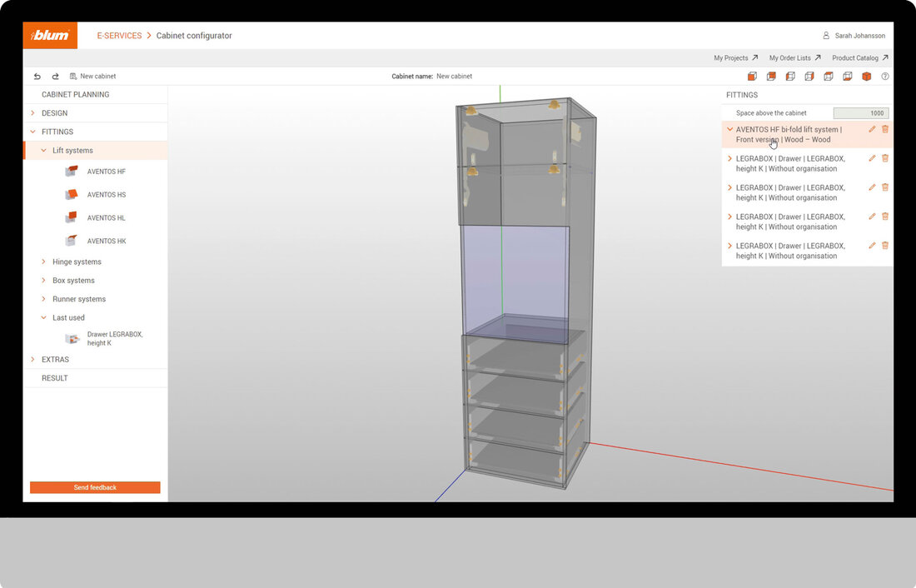
Task: Collapse AVENTOS HF bi-fold lift system entry
Action: pyautogui.click(x=729, y=129)
